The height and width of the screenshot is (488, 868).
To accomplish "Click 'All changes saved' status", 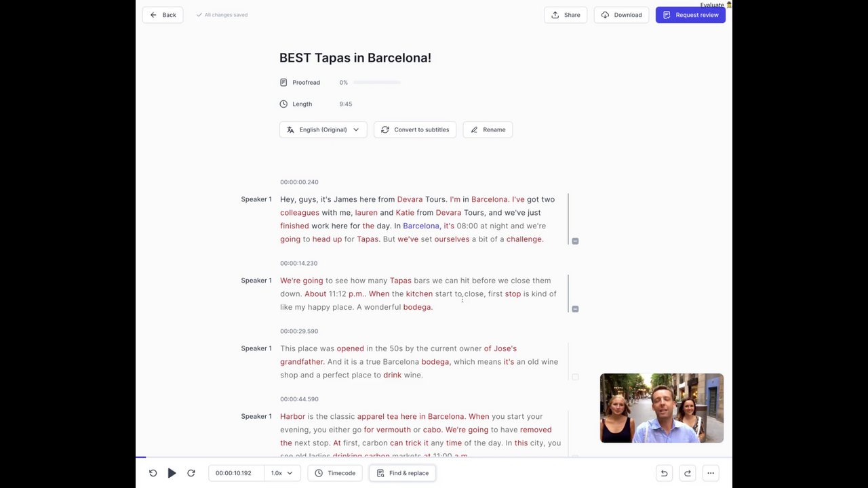I will click(x=222, y=15).
